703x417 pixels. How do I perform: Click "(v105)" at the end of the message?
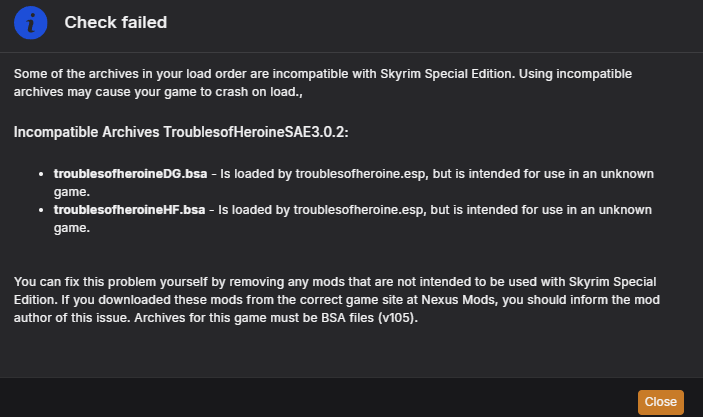coord(398,317)
